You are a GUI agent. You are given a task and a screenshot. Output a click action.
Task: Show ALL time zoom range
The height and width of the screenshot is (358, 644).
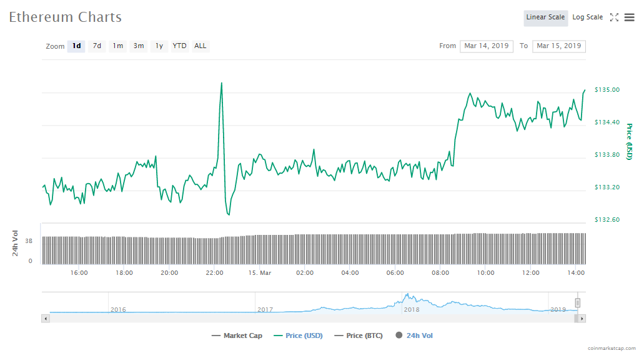[200, 46]
